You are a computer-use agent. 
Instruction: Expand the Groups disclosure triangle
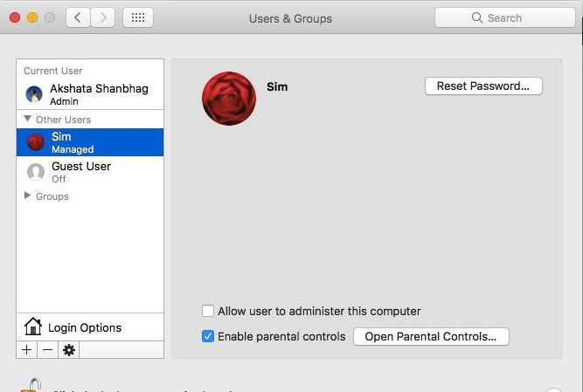(27, 196)
